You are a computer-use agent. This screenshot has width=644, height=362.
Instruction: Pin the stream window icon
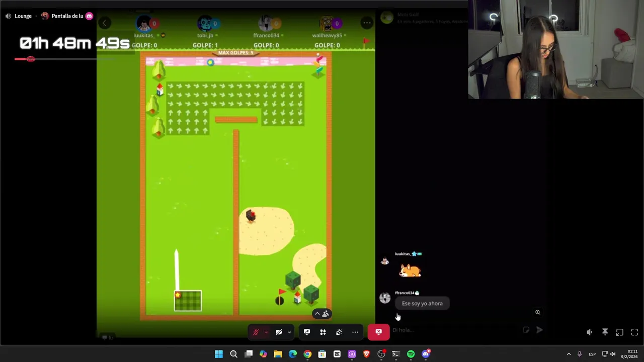(x=605, y=332)
